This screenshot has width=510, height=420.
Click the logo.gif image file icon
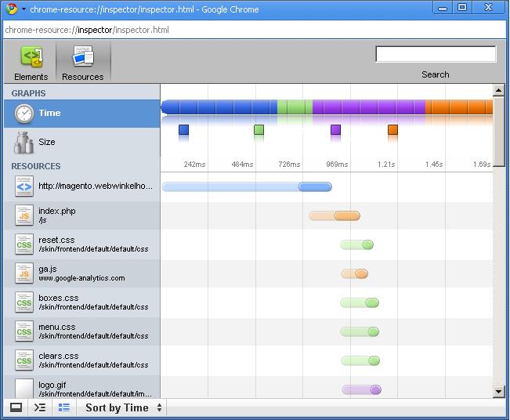click(x=24, y=388)
